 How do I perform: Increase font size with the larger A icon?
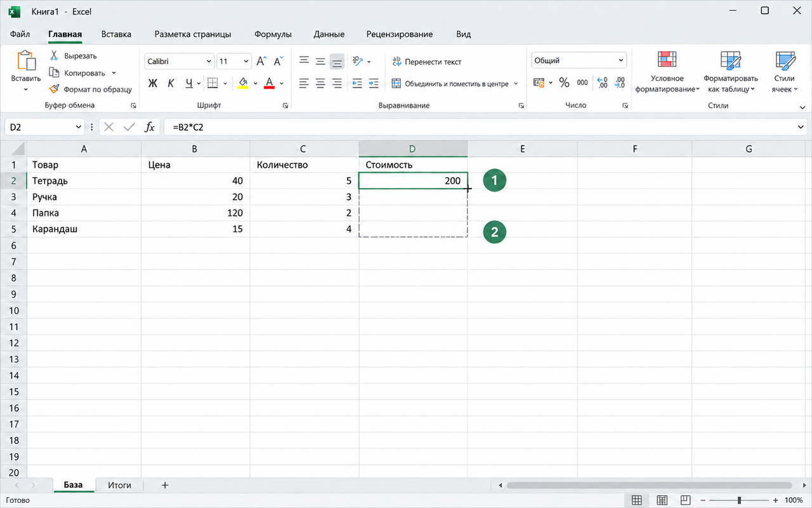click(x=261, y=62)
